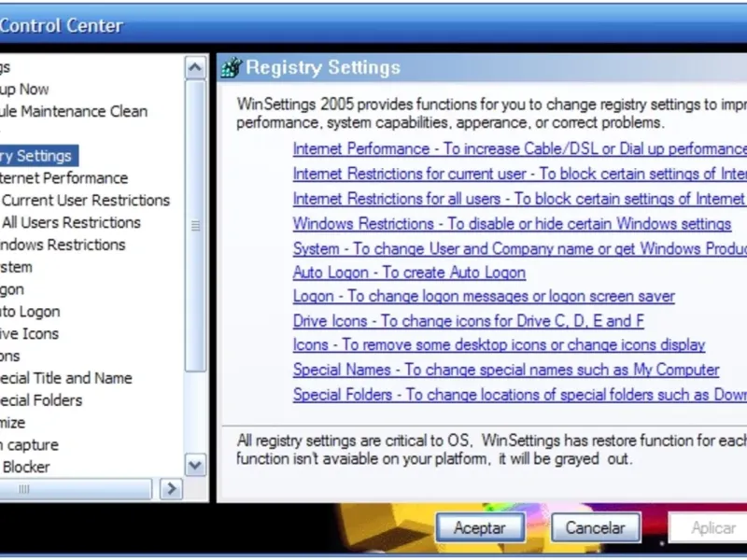
Task: Select Special Folders in tree
Action: tap(41, 400)
